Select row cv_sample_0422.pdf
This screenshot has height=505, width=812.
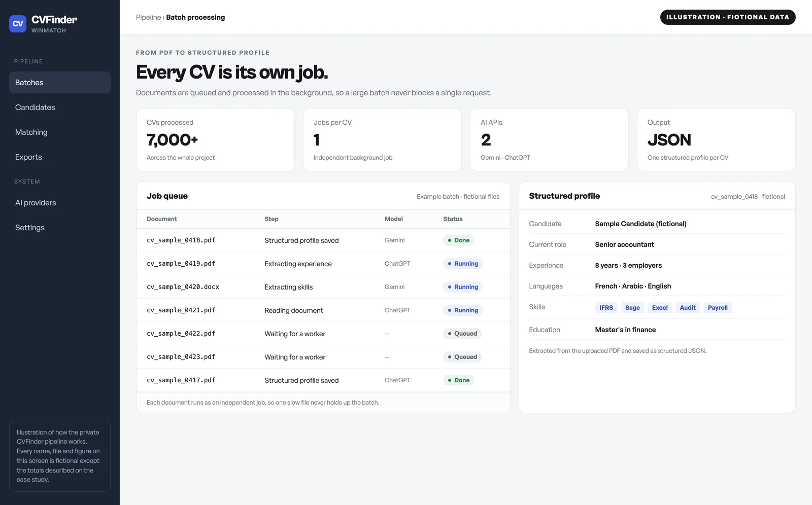pyautogui.click(x=323, y=334)
